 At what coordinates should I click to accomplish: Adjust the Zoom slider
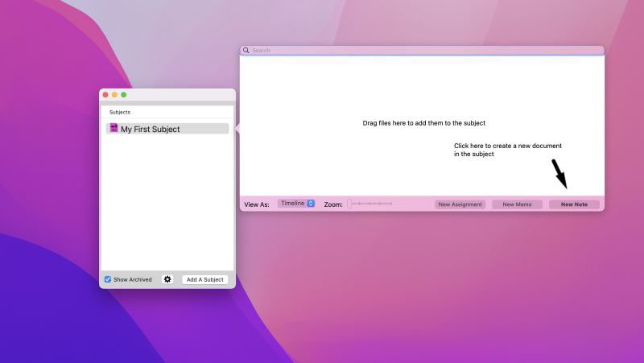tap(369, 204)
